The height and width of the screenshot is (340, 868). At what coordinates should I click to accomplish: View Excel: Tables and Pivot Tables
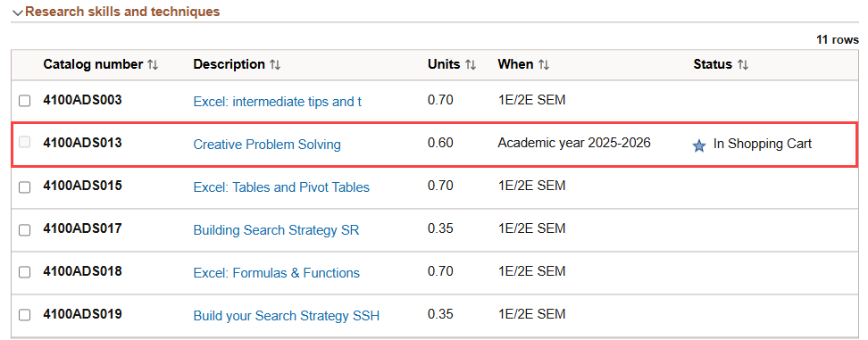[x=281, y=187]
